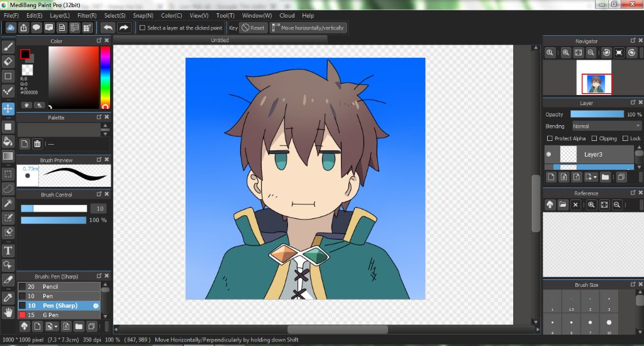The height and width of the screenshot is (346, 644).
Task: Undock the Color panel
Action: (x=99, y=40)
